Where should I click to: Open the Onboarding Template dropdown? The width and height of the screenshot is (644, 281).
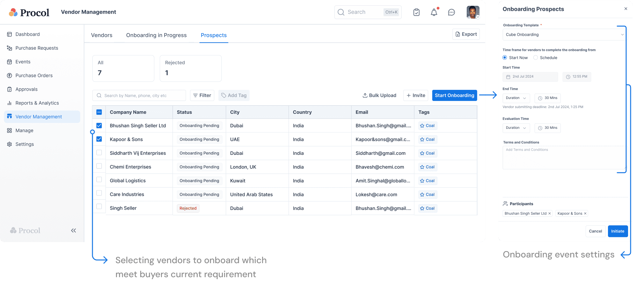click(x=565, y=35)
